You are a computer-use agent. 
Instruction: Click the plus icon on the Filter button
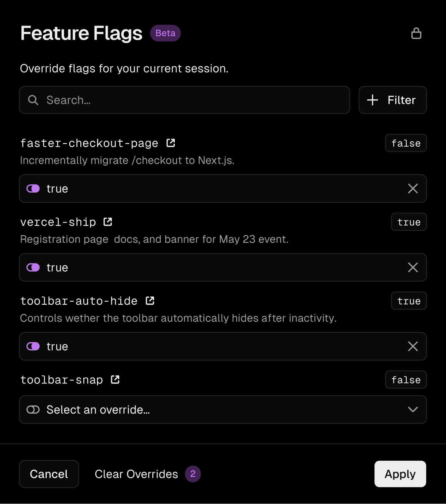coord(372,100)
